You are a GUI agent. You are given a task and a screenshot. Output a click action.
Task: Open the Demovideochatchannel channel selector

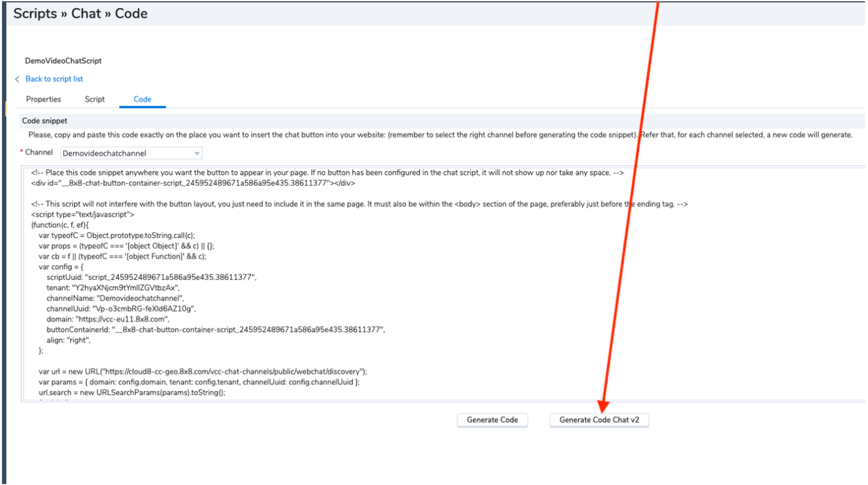[x=124, y=153]
